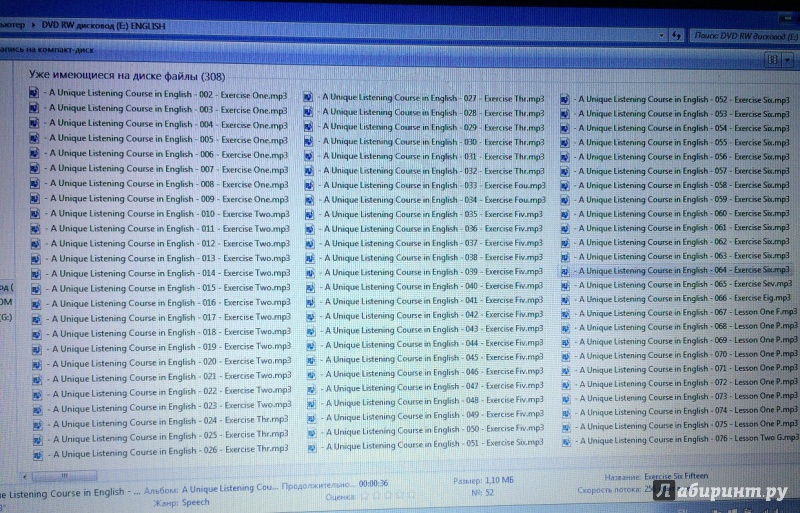This screenshot has height=513, width=800.
Task: Click icon of file 019 - Exercise Two.mp3
Action: point(37,350)
